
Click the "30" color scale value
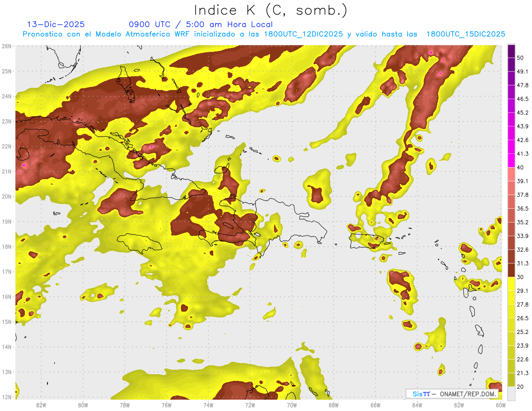[x=520, y=277]
